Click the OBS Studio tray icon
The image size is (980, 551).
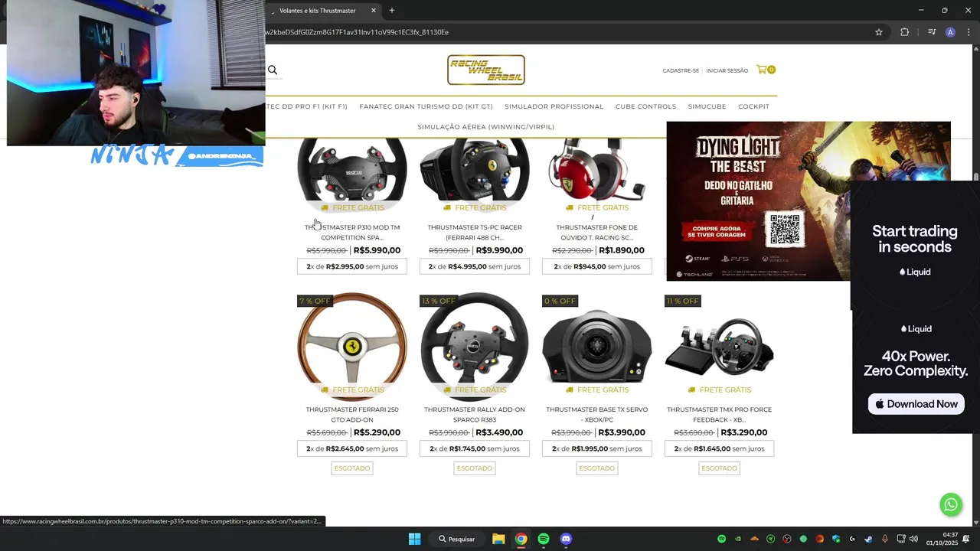tap(787, 539)
